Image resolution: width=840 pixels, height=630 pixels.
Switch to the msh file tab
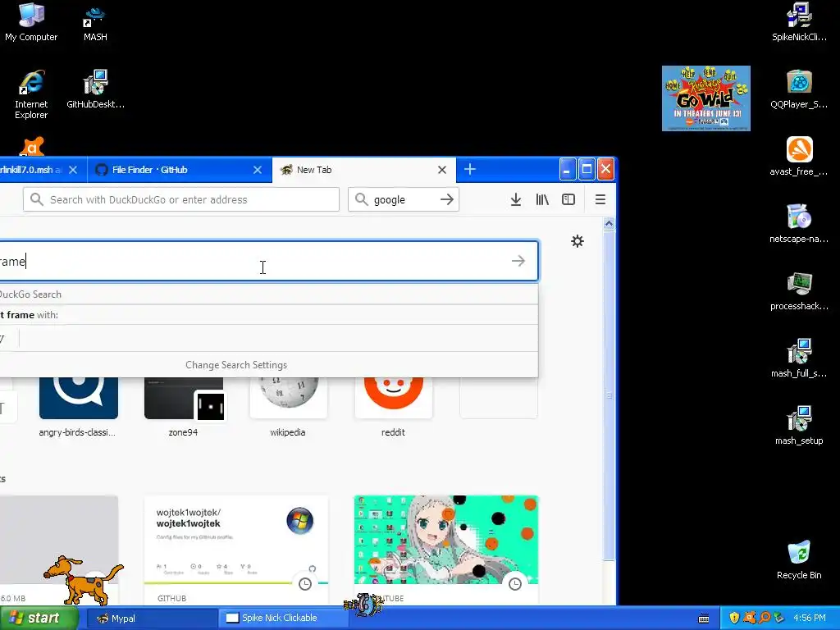pos(43,170)
